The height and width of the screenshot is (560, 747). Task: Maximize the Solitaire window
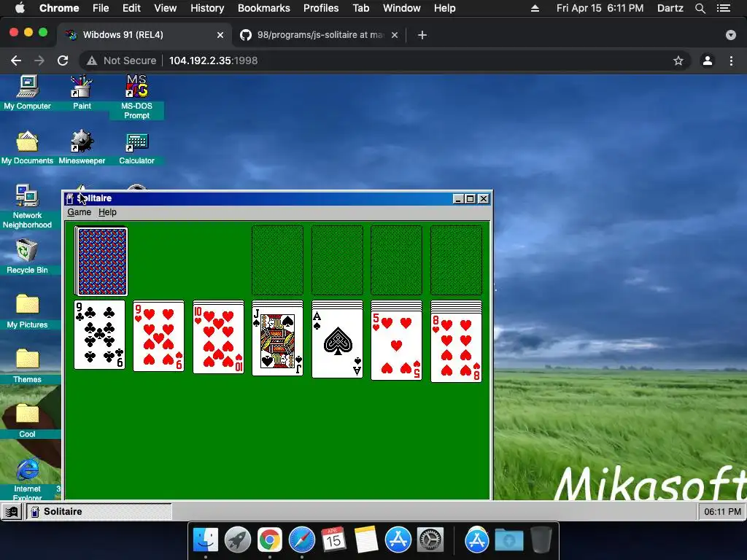471,198
